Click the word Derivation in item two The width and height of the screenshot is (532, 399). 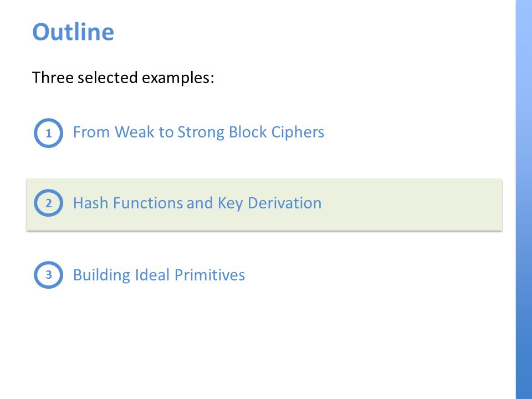pyautogui.click(x=284, y=203)
